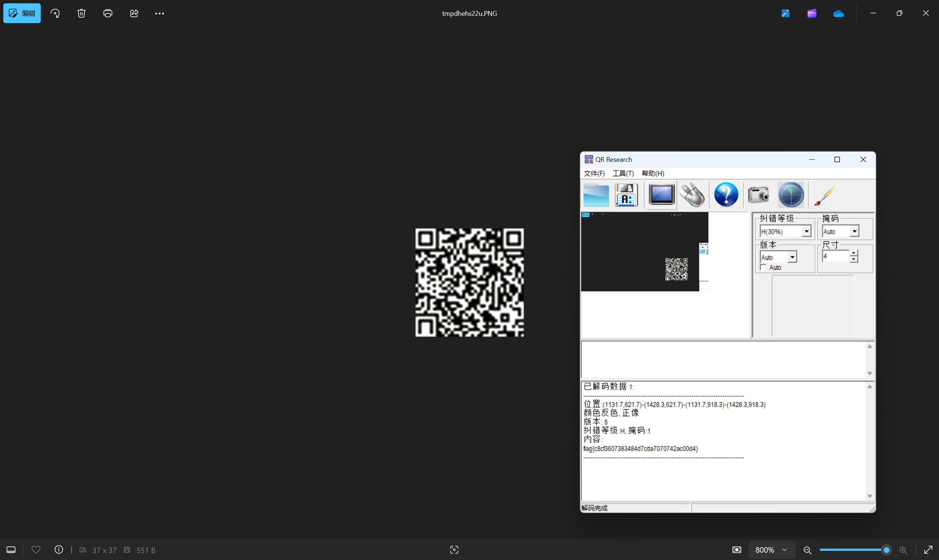Click the paintbrush icon in QR Research
939x560 pixels.
pos(826,195)
